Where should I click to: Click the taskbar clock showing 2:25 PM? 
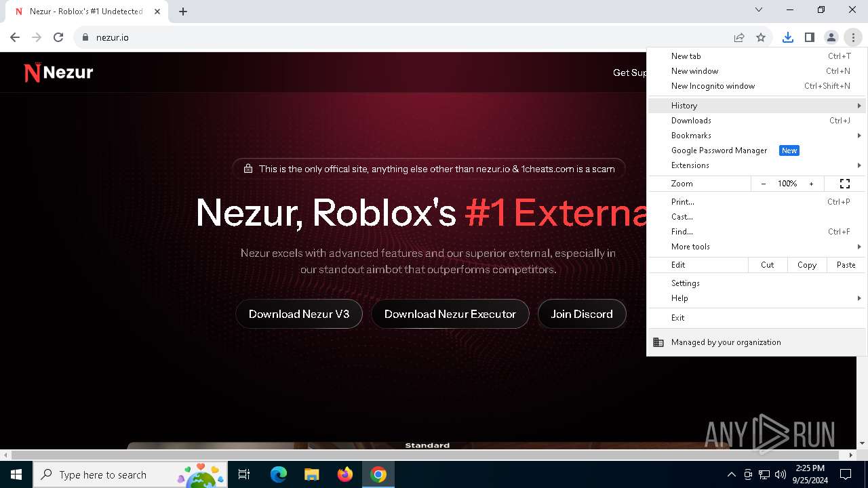coord(810,474)
